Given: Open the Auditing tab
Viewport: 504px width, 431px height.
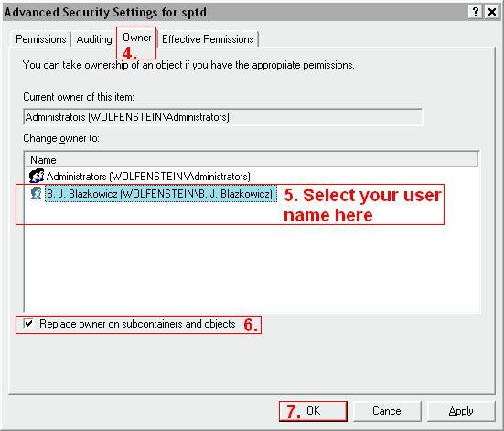Looking at the screenshot, I should pyautogui.click(x=94, y=39).
